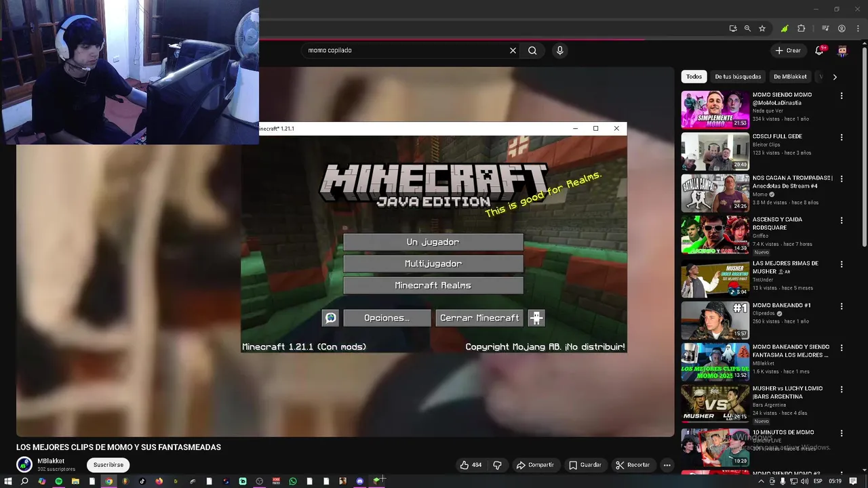Dislike the video with thumbs down
Image resolution: width=868 pixels, height=488 pixels.
pos(497,465)
